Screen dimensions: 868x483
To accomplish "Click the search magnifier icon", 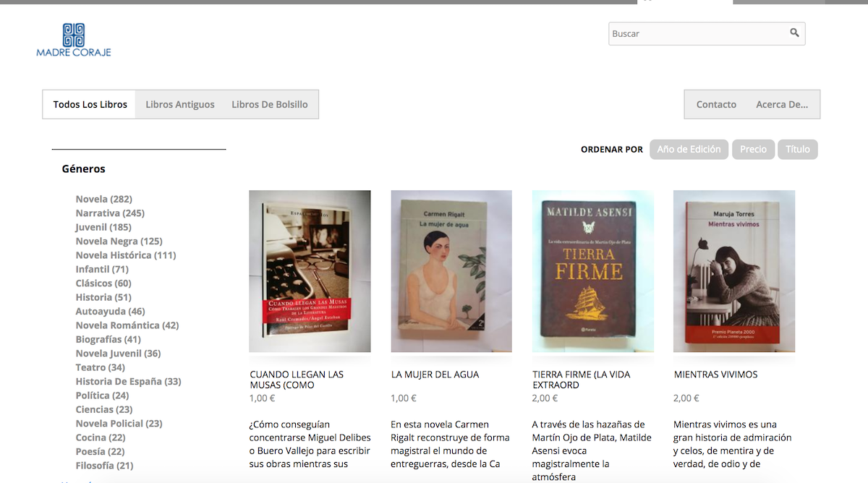I will point(794,33).
